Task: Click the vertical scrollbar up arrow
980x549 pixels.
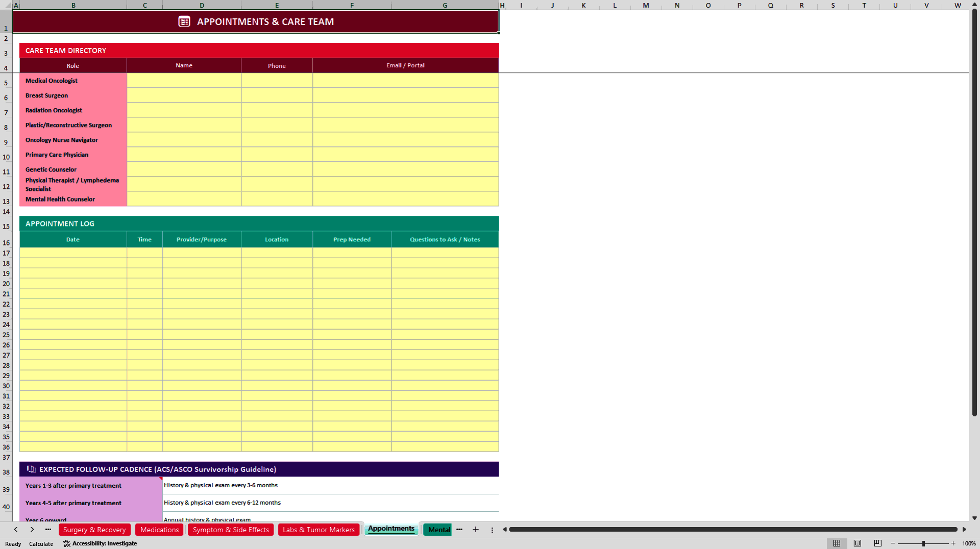Action: coord(974,5)
